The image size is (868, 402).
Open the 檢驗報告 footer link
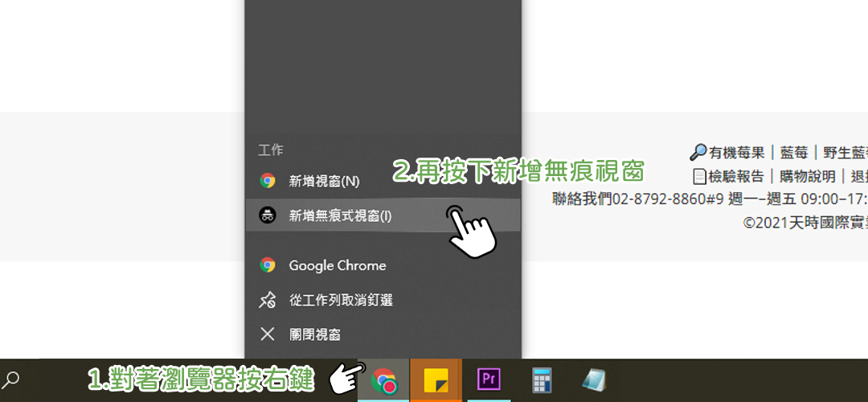(x=736, y=177)
